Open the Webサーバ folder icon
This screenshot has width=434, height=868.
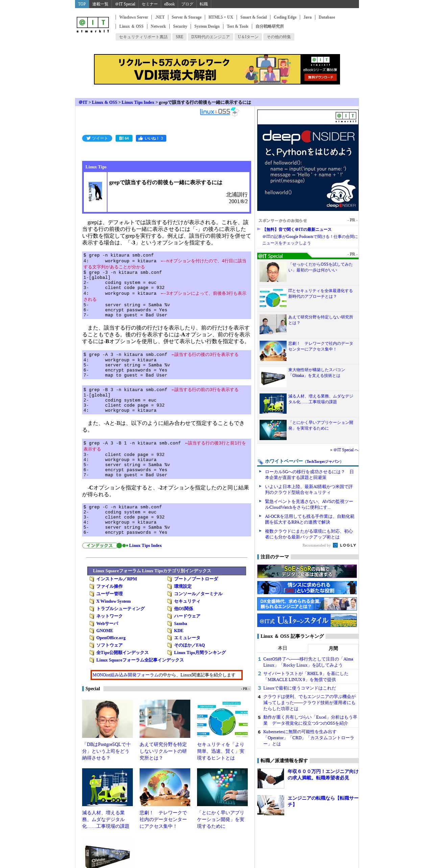pyautogui.click(x=92, y=624)
